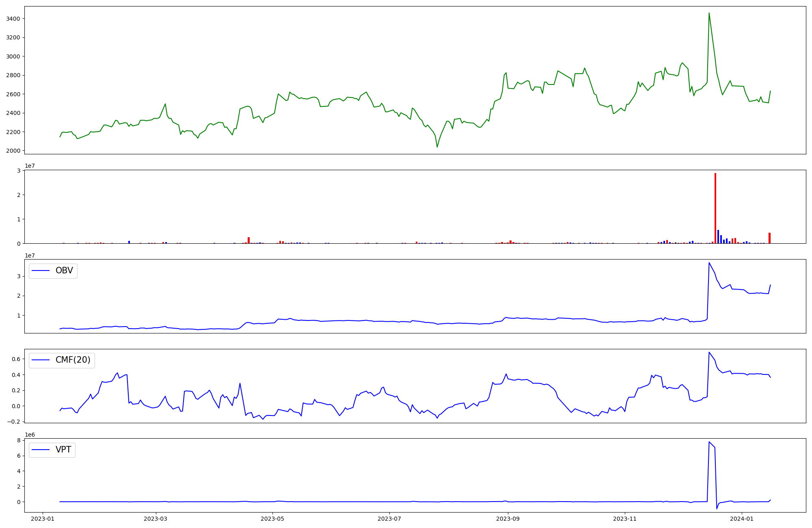The width and height of the screenshot is (812, 528).
Task: Click the 3400 price axis tick label
Action: point(13,19)
